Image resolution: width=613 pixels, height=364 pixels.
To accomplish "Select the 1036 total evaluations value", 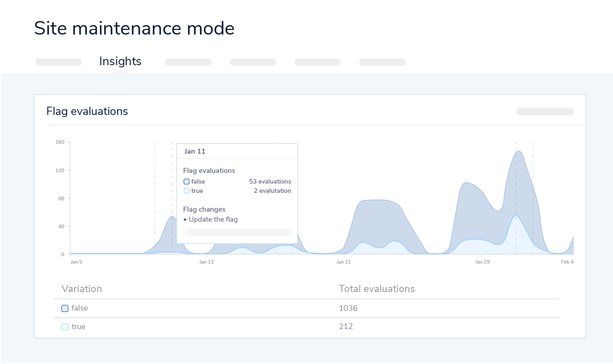I will tap(348, 308).
